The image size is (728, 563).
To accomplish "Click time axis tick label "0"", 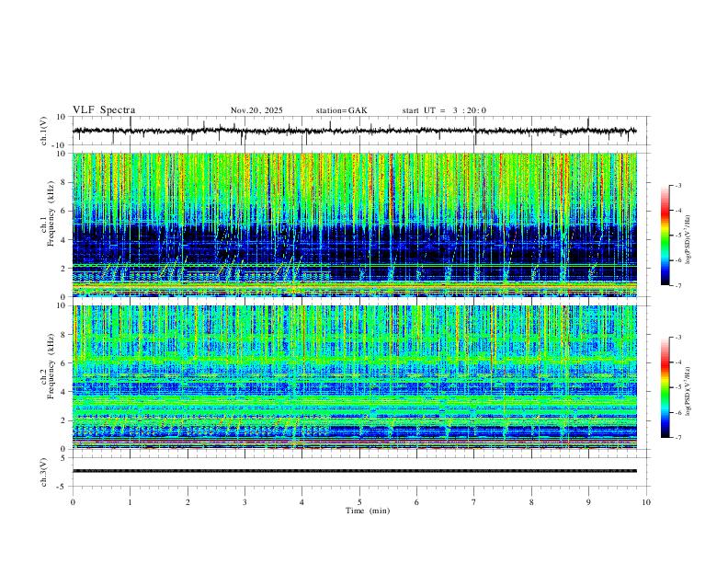I will [73, 502].
